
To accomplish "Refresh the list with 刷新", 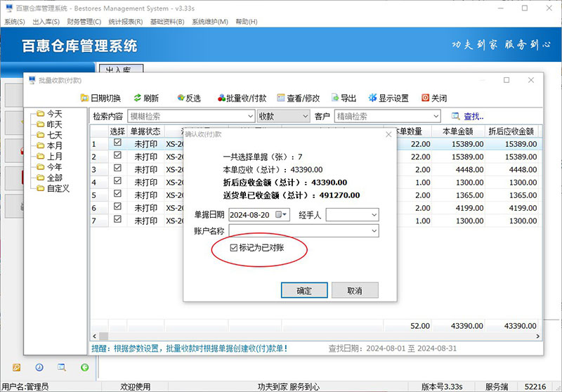I will click(x=146, y=98).
